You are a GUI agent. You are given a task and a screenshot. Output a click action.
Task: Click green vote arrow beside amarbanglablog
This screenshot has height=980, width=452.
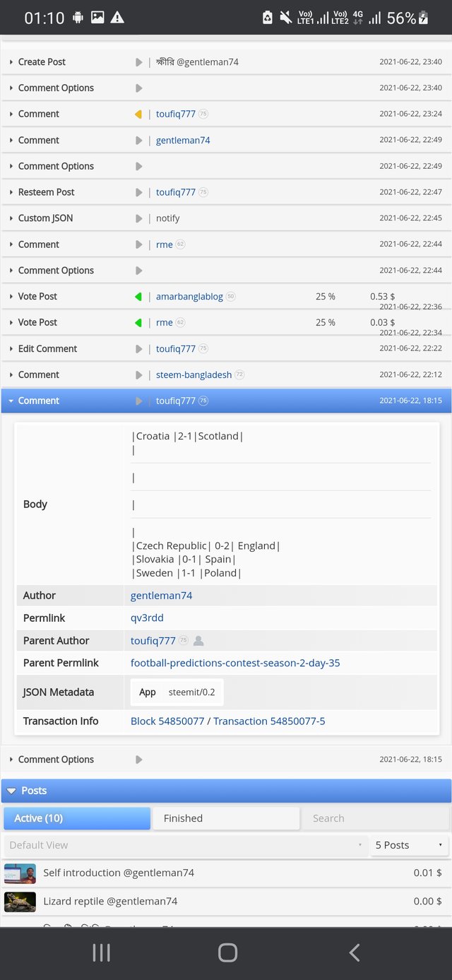coord(138,297)
